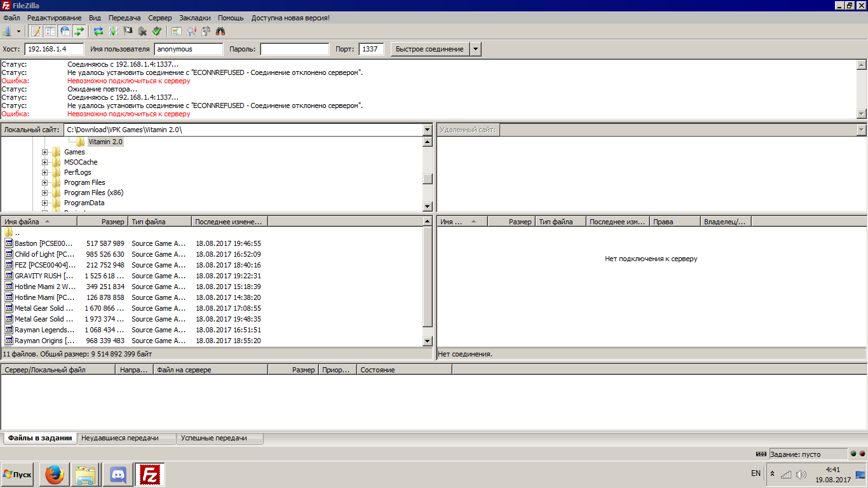868x488 pixels.
Task: Open the Редактирование menu
Action: [55, 18]
